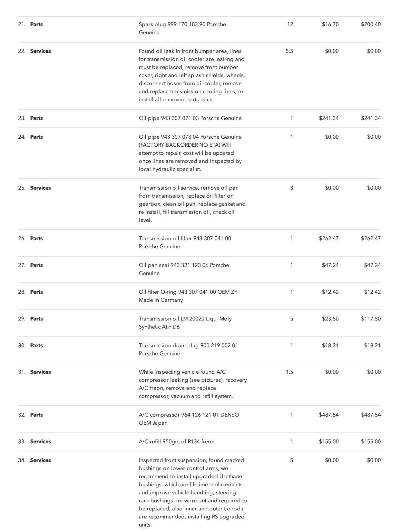Select Liqui Moly transmission oil description
The width and height of the screenshot is (411, 532).
185,323
